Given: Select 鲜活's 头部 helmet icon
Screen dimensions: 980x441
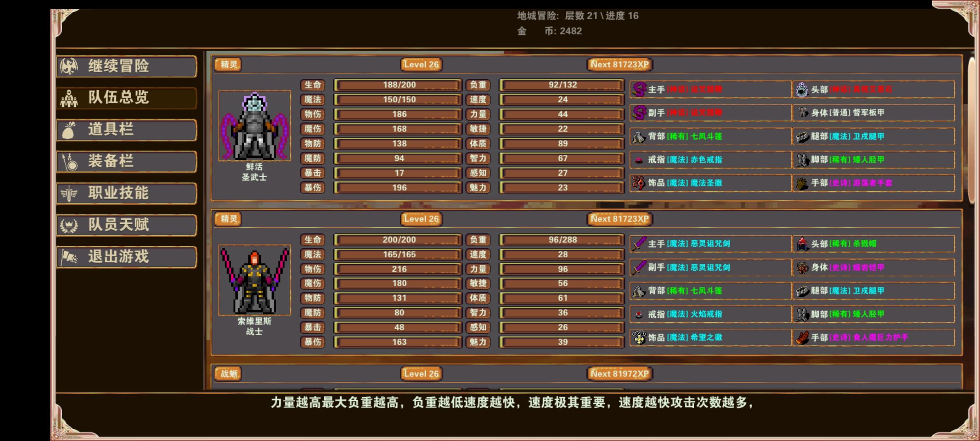Looking at the screenshot, I should point(802,89).
